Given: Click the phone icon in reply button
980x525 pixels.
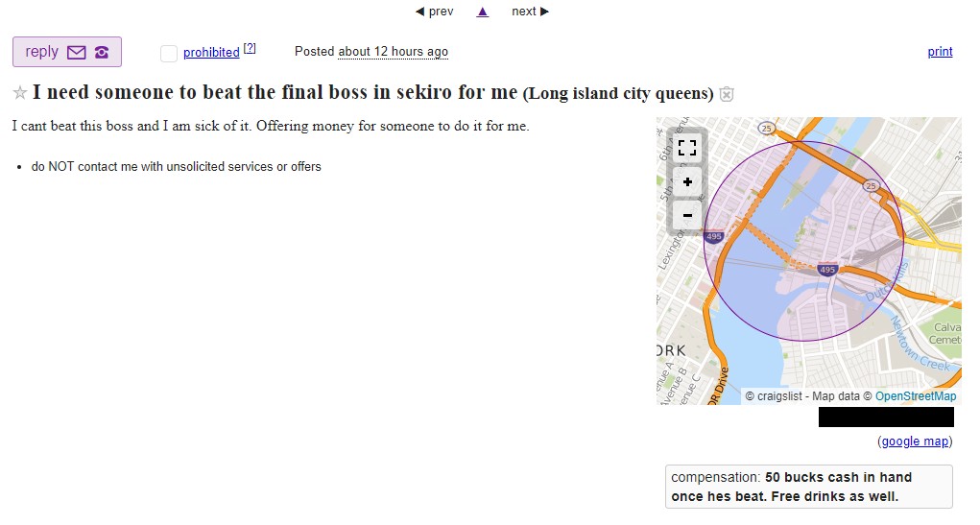Looking at the screenshot, I should point(101,52).
